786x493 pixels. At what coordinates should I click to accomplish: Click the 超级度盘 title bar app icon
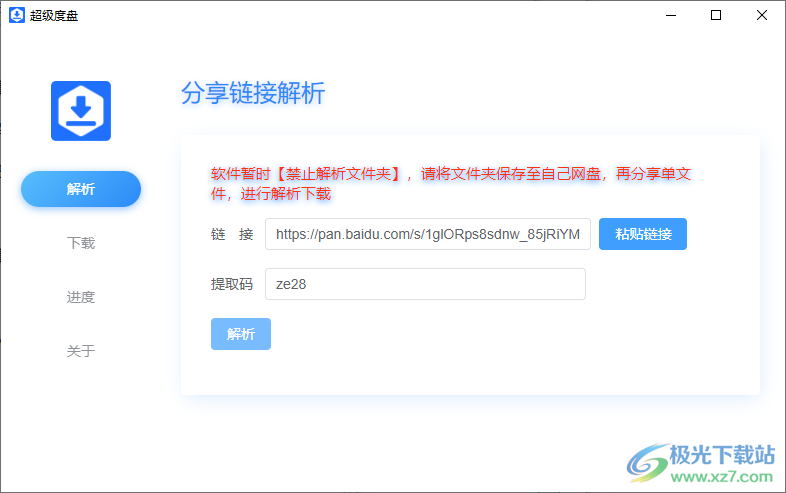point(17,15)
